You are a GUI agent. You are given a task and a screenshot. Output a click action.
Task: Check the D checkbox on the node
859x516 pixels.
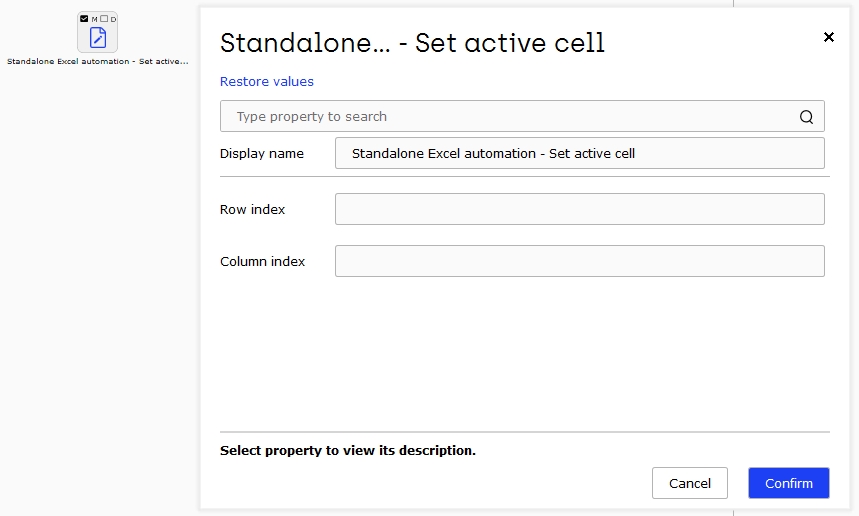pos(104,19)
